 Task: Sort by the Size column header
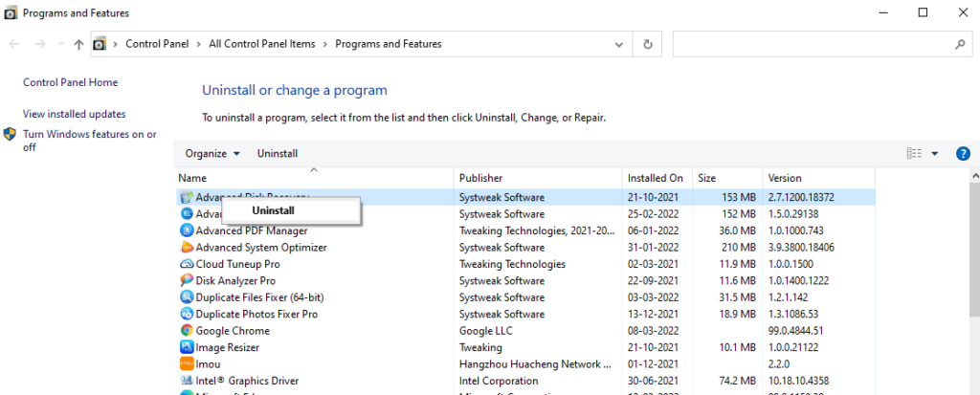(x=727, y=178)
